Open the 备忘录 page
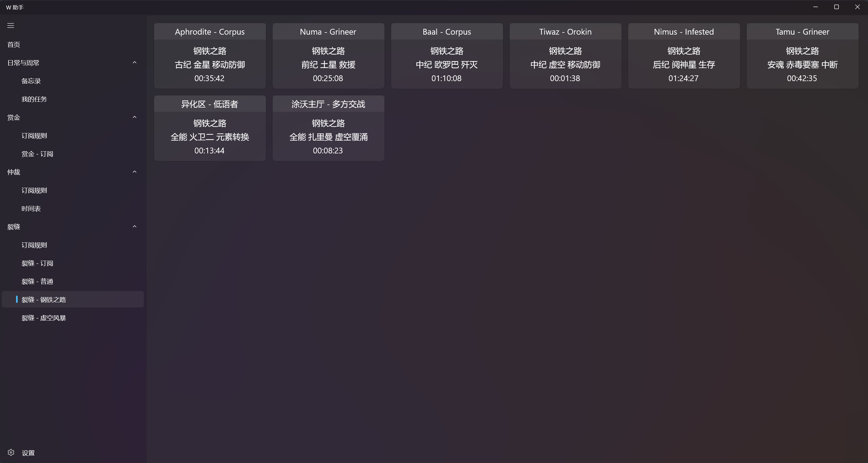The width and height of the screenshot is (868, 463). click(31, 81)
